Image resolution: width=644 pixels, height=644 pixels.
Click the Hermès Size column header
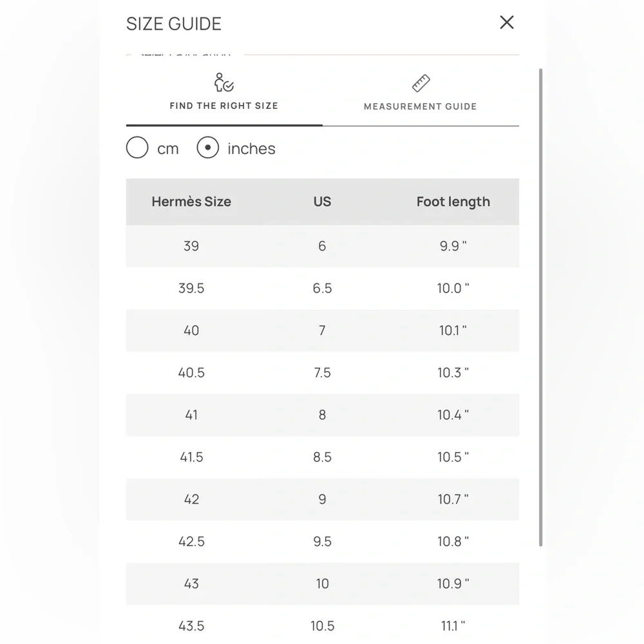coord(191,202)
